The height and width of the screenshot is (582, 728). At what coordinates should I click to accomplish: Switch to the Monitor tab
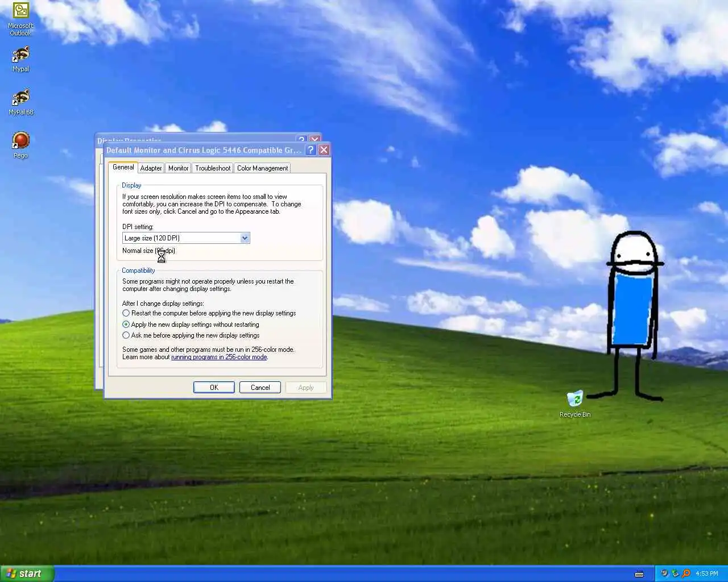[178, 168]
